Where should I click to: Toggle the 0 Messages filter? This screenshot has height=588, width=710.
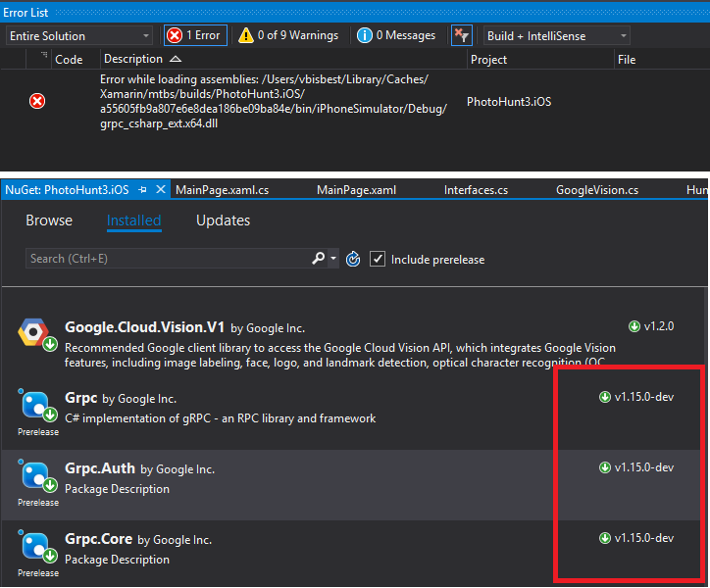pos(396,35)
